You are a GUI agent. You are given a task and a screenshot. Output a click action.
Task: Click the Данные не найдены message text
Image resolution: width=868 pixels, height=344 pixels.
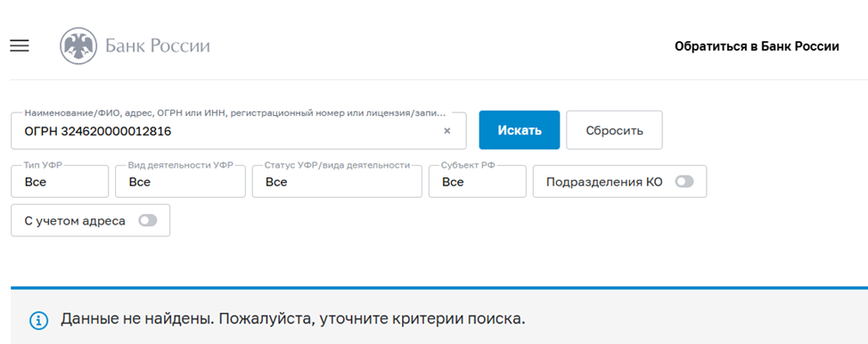coord(293,320)
